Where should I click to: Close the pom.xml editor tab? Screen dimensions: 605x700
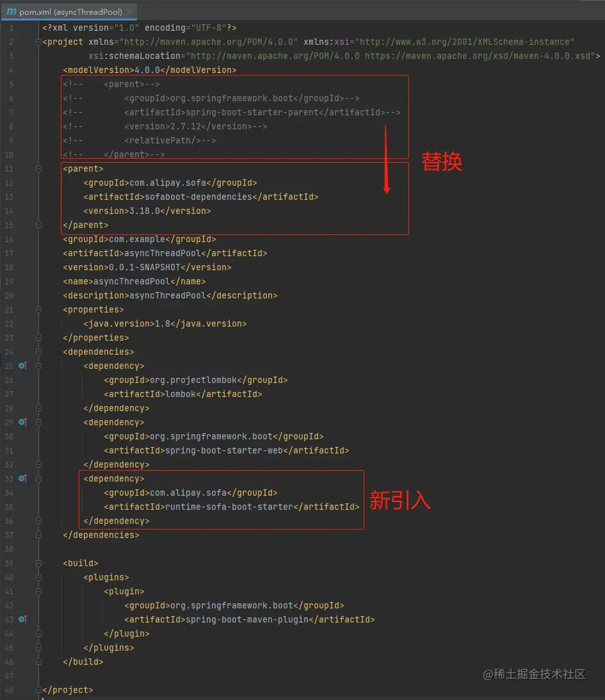coord(129,12)
